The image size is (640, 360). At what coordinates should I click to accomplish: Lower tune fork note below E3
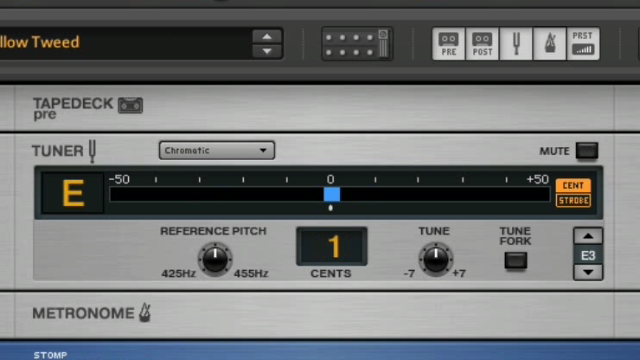click(588, 272)
